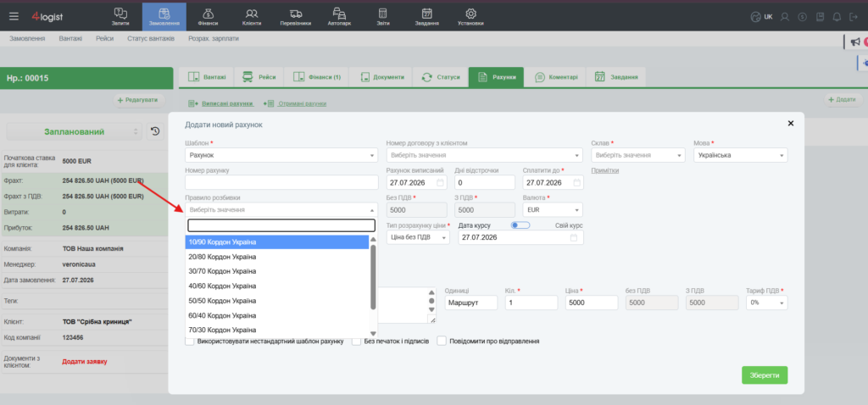The image size is (868, 405).
Task: Open the Мова dropdown
Action: coord(741,155)
